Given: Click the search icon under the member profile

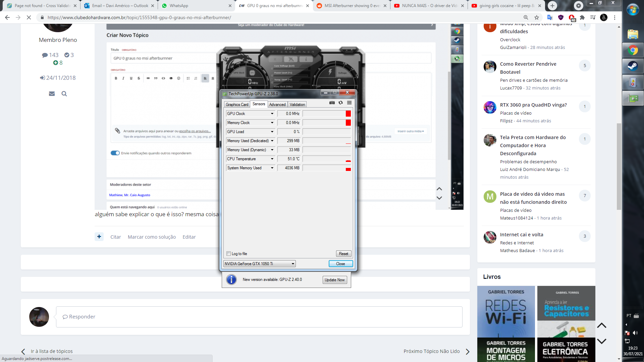Looking at the screenshot, I should (64, 94).
